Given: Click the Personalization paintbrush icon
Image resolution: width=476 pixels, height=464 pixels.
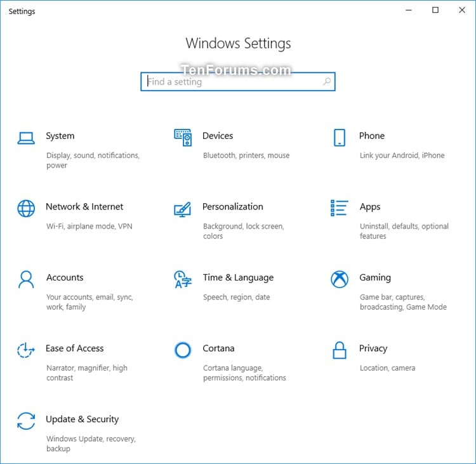Looking at the screenshot, I should point(182,209).
